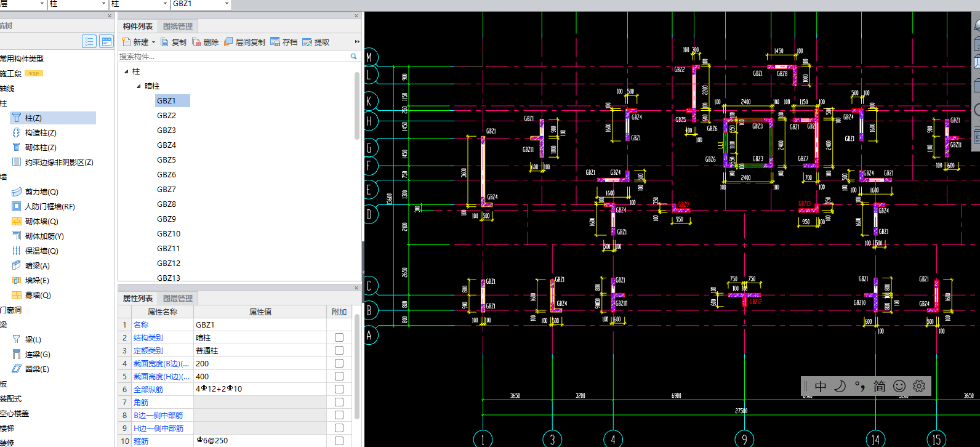Expand the 常用构件类型 group
The width and height of the screenshot is (980, 447).
click(x=22, y=58)
